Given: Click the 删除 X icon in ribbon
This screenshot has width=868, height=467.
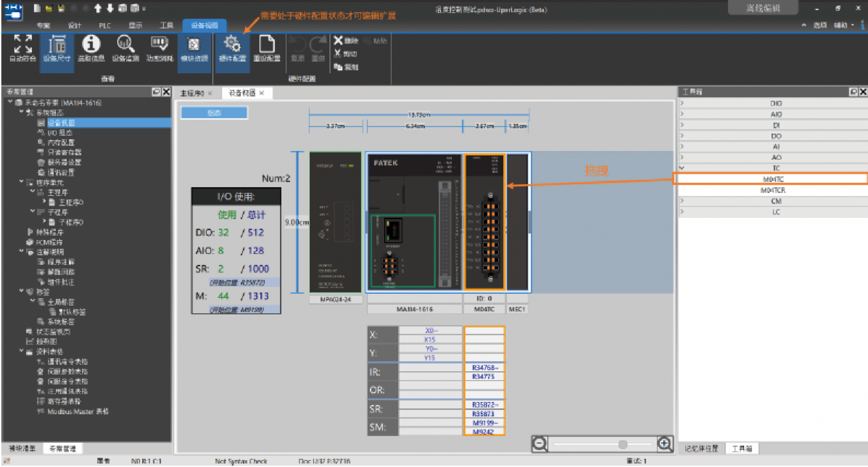Looking at the screenshot, I should click(x=338, y=40).
